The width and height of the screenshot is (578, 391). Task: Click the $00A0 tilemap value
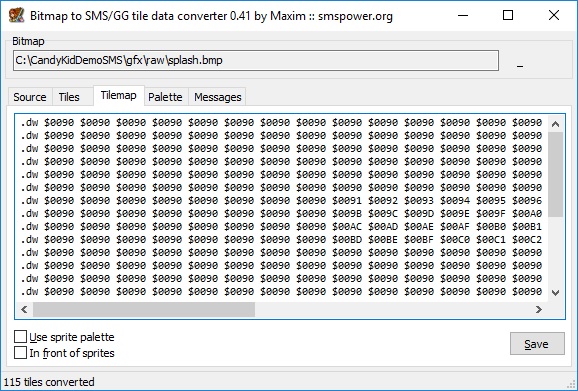point(527,213)
